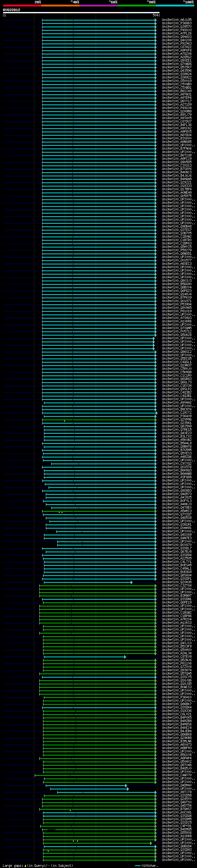The height and width of the screenshot is (868, 197).
Task: Click label UniRef100_A7Q2V6
Action: click(177, 54)
